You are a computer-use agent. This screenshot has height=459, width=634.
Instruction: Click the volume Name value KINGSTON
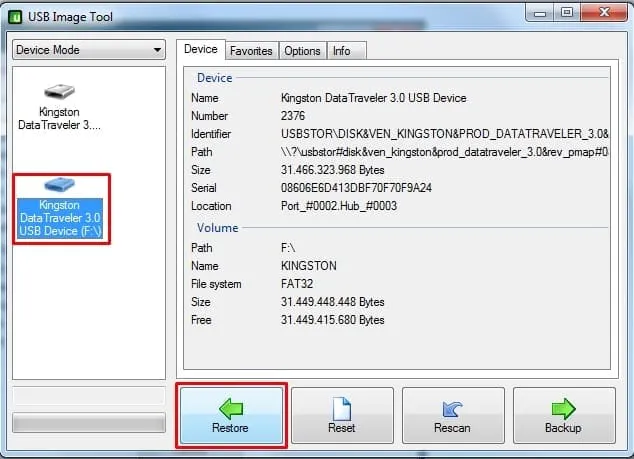coord(309,266)
